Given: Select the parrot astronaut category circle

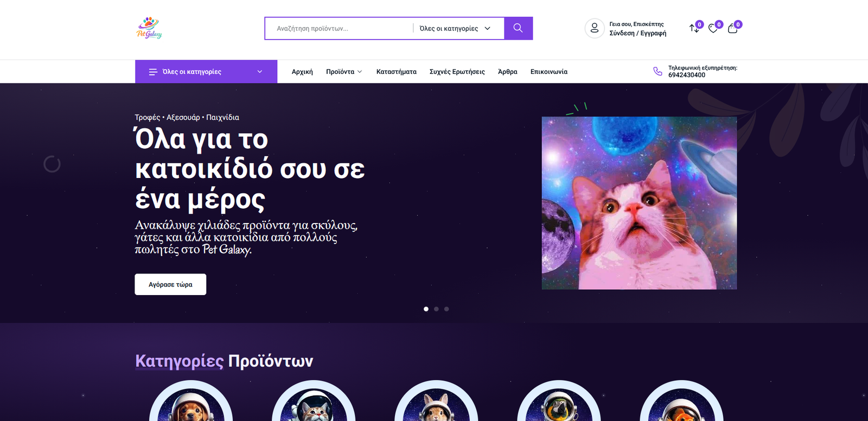Looking at the screenshot, I should 559,401.
